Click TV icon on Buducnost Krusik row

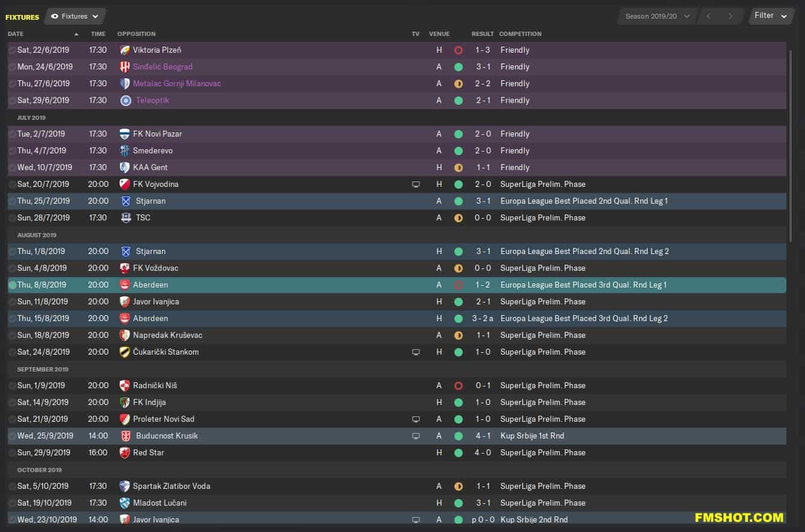tap(416, 436)
